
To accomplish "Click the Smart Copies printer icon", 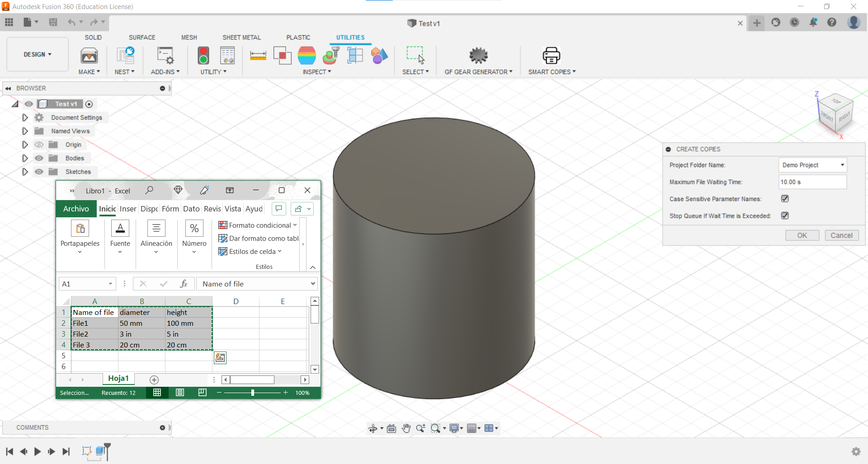I will click(x=551, y=56).
